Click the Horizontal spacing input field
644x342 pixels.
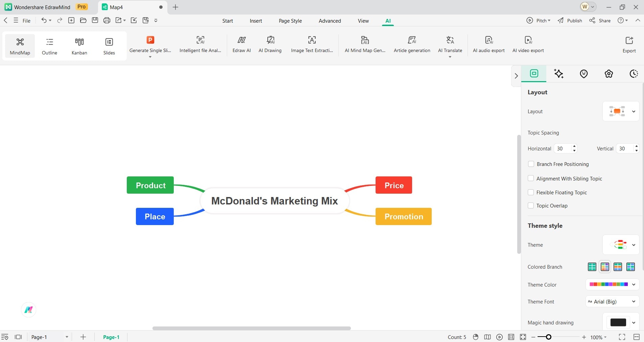[x=563, y=148]
